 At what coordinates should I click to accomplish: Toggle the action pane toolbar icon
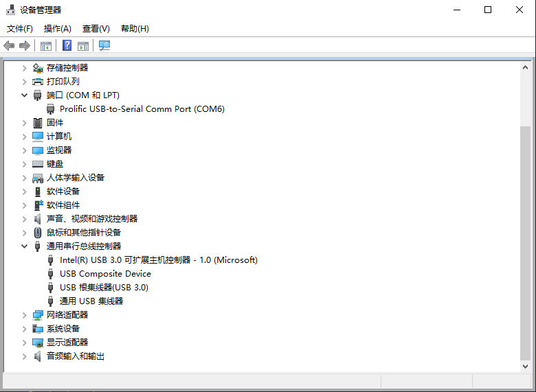click(83, 46)
